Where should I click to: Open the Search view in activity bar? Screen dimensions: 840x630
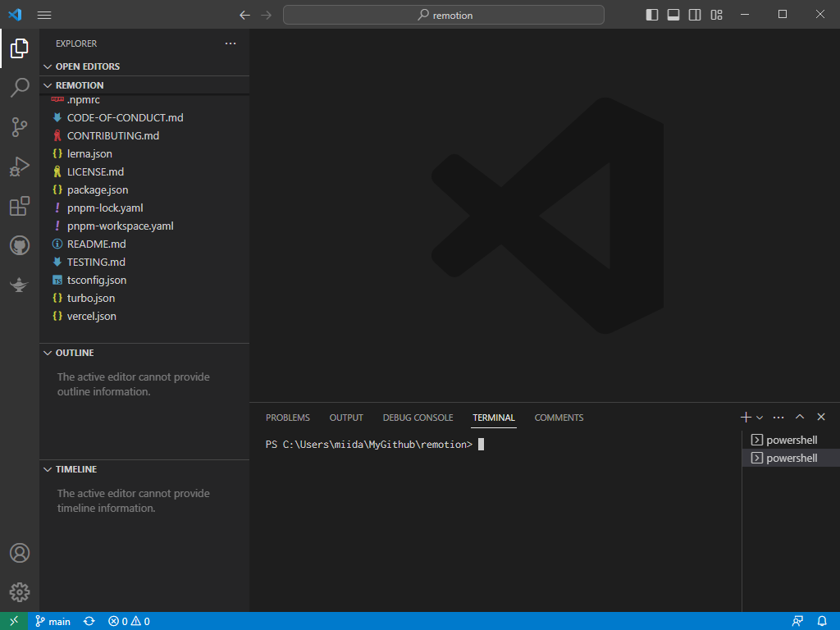coord(20,88)
